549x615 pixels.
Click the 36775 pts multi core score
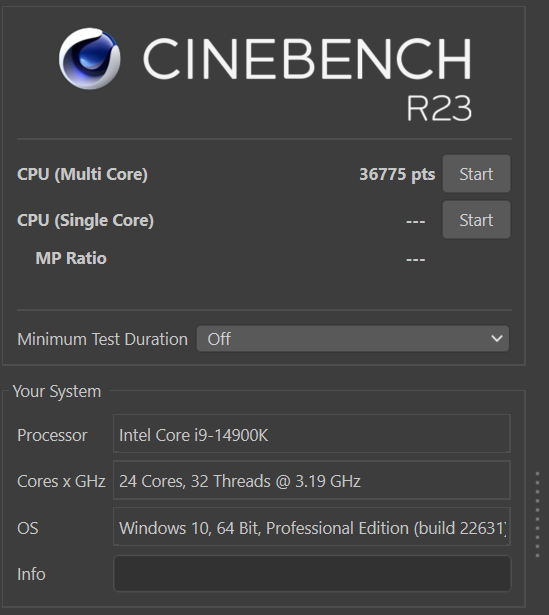coord(397,175)
